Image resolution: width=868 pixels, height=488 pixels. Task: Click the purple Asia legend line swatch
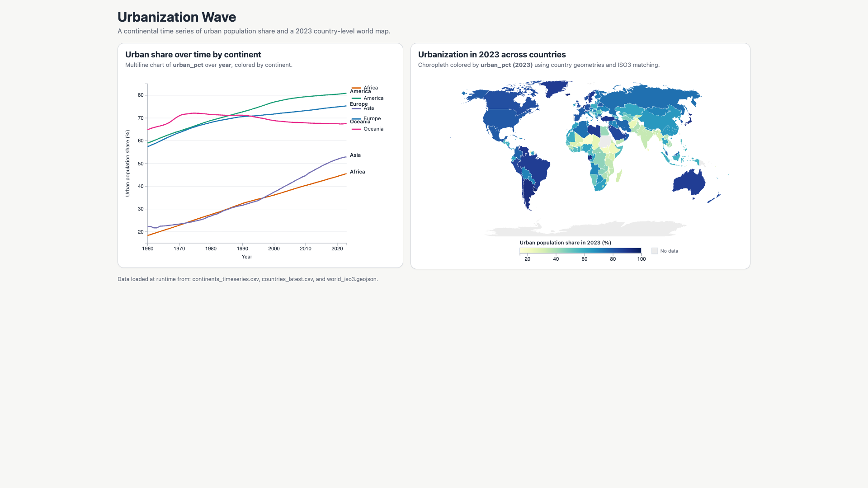(x=356, y=108)
